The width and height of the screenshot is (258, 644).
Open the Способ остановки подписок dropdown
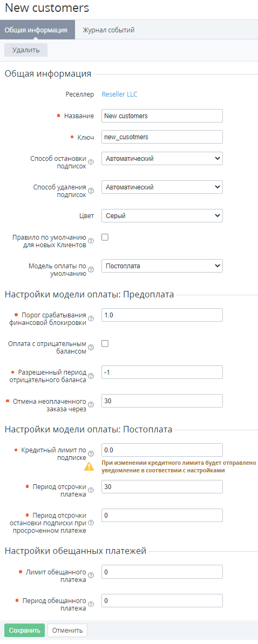[x=162, y=158]
